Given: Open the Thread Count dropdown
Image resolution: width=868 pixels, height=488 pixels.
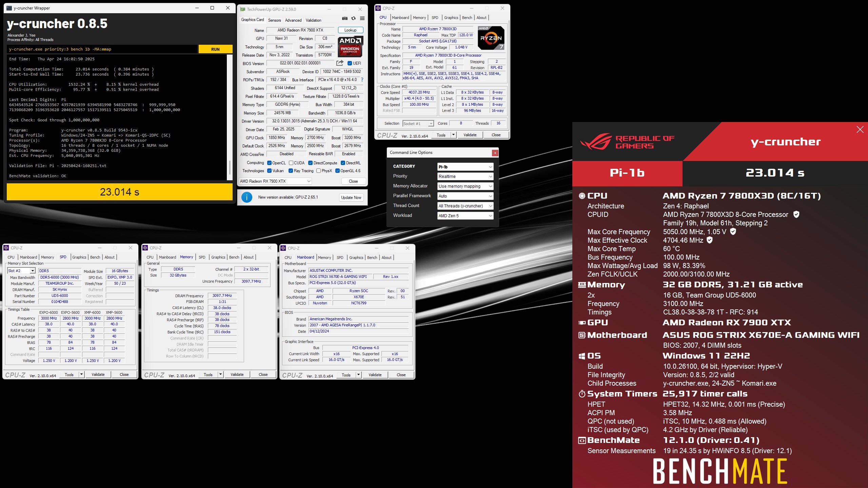Looking at the screenshot, I should [465, 206].
